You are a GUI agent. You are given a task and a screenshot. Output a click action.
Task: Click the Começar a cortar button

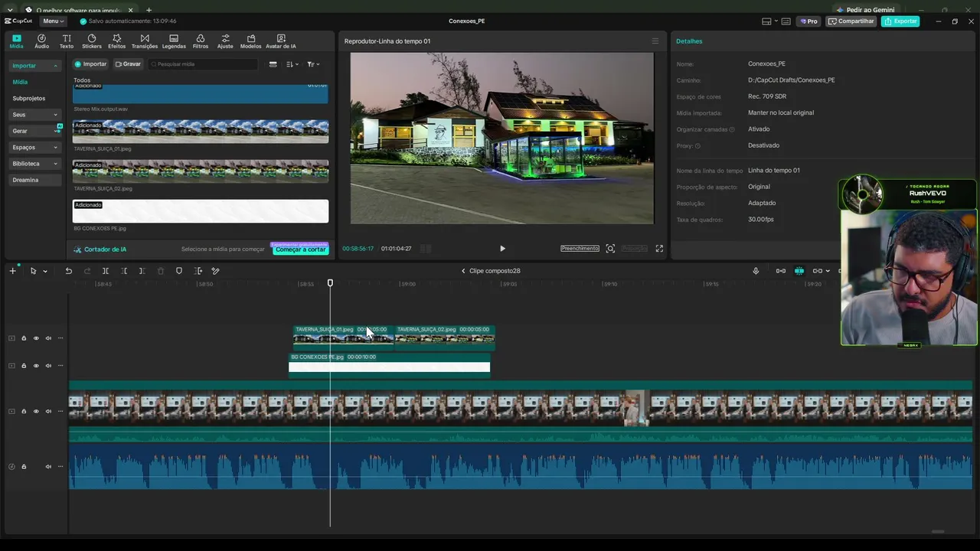coord(300,249)
